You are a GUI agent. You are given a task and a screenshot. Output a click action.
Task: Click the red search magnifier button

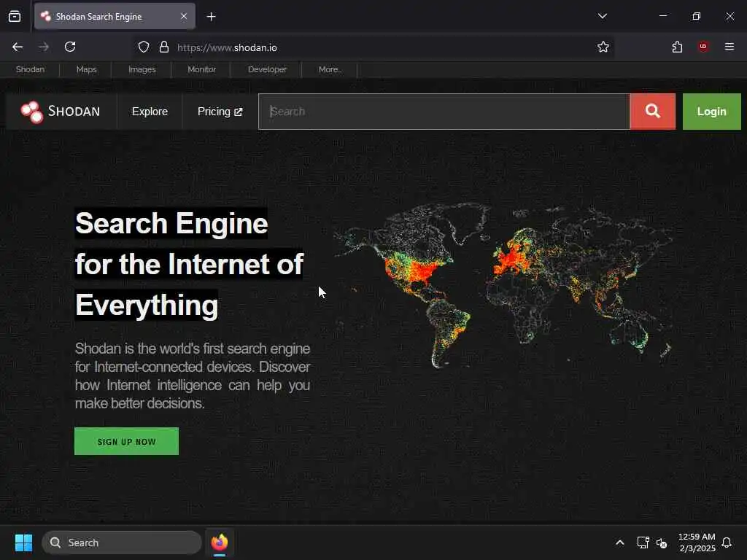coord(652,112)
